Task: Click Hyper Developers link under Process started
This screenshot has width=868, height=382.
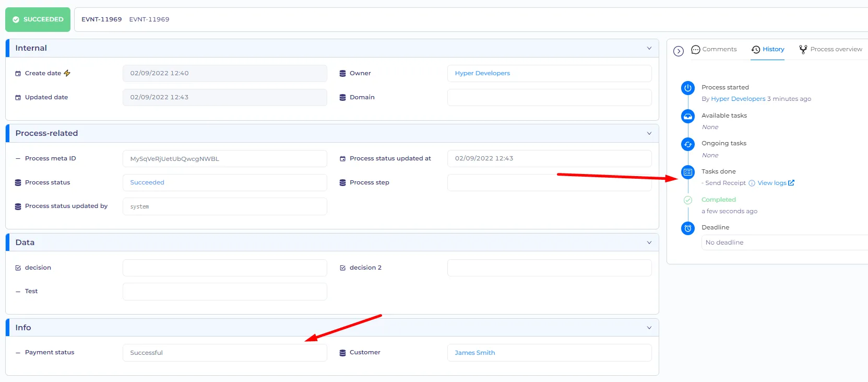Action: [x=738, y=99]
